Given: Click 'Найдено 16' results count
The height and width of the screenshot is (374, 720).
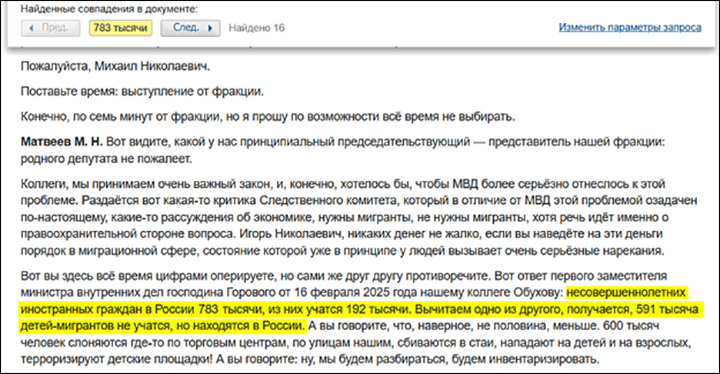Looking at the screenshot, I should (x=257, y=28).
